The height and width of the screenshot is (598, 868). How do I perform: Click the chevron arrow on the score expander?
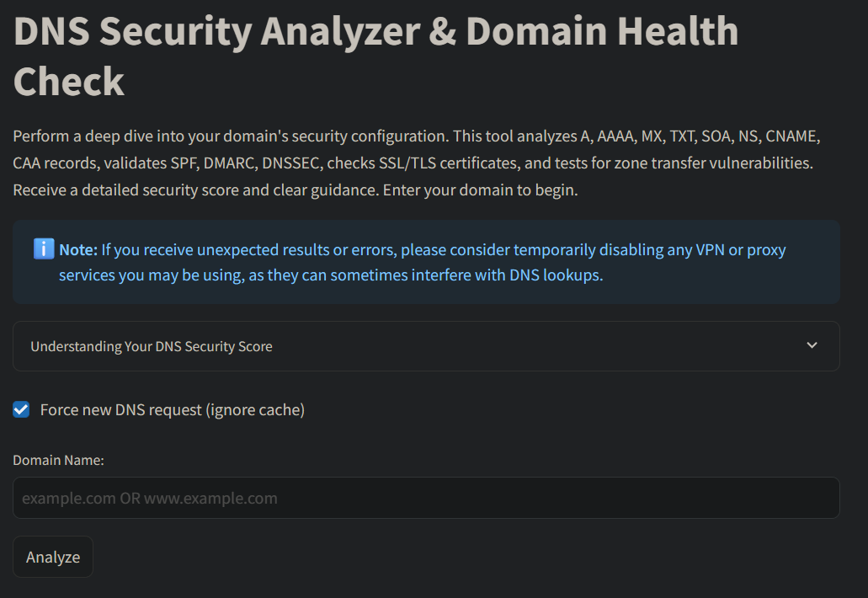[812, 345]
